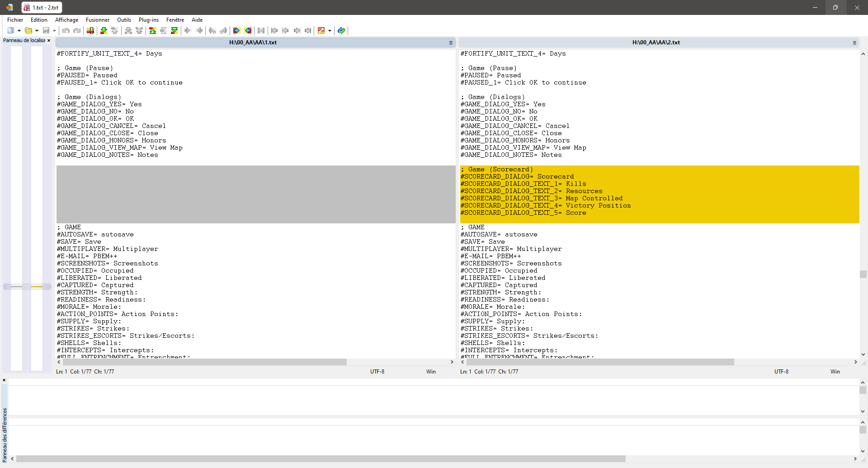Viewport: 868px width, 468px height.
Task: Close the Panneau des différences pane
Action: 4,380
